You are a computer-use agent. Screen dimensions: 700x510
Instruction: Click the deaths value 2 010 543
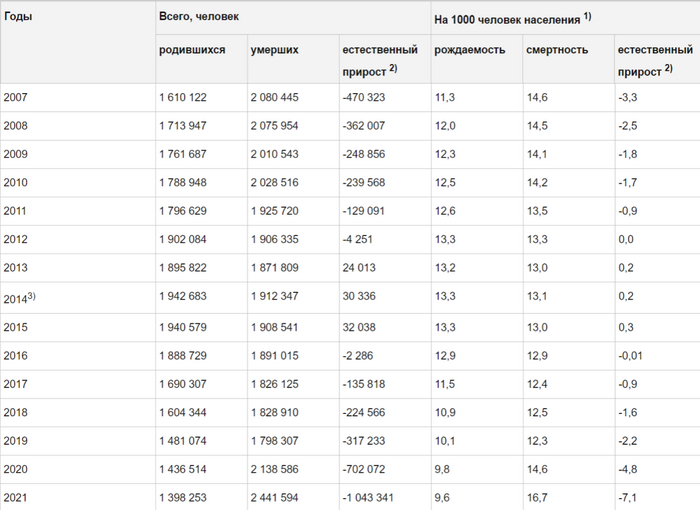(x=274, y=154)
